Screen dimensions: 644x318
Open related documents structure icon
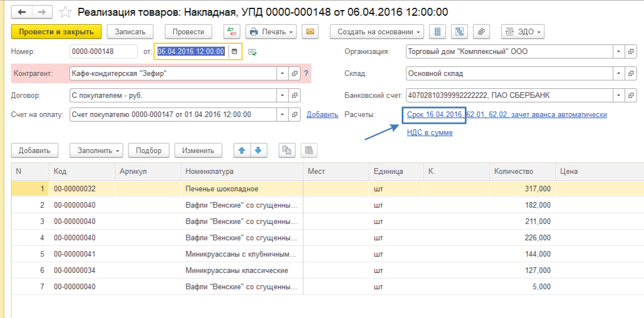[x=460, y=32]
